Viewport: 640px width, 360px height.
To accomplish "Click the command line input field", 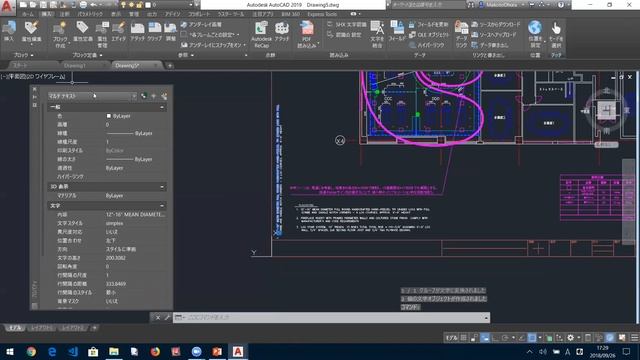I will 331,318.
